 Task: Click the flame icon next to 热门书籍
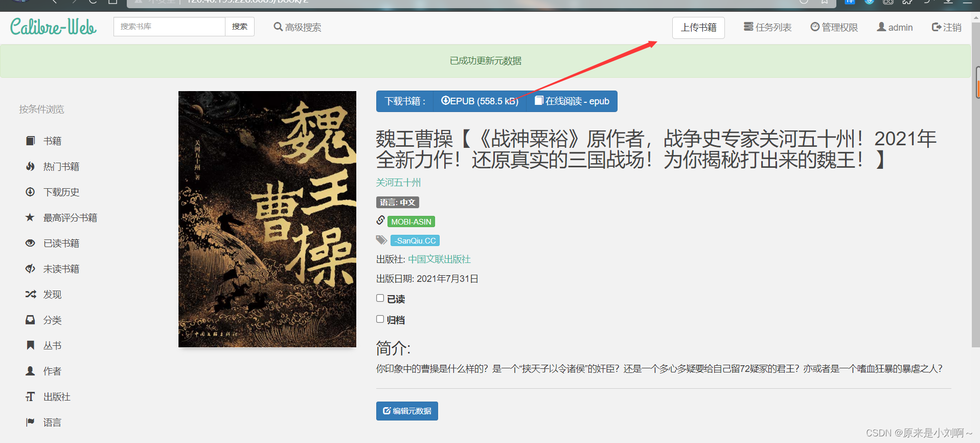pos(30,166)
